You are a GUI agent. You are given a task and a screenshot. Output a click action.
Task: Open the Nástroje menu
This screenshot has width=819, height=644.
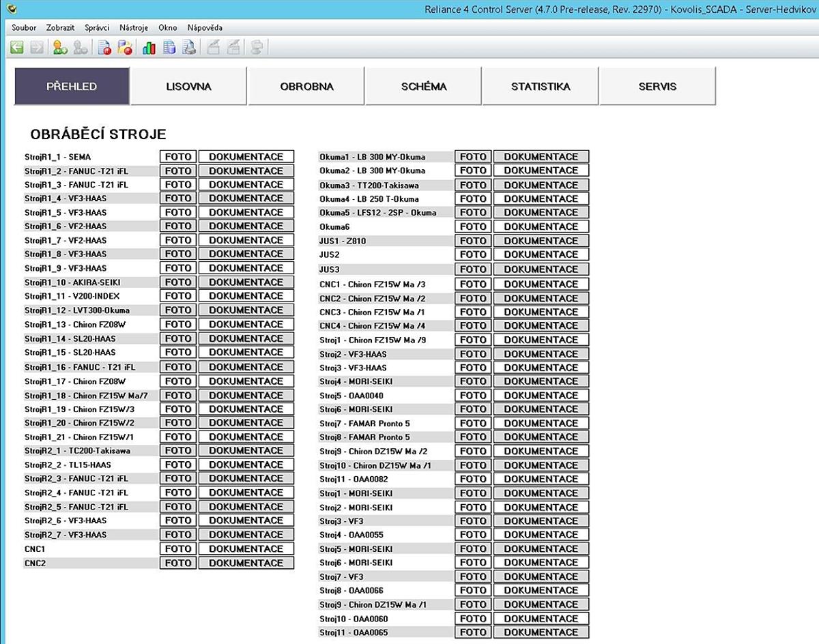(133, 28)
